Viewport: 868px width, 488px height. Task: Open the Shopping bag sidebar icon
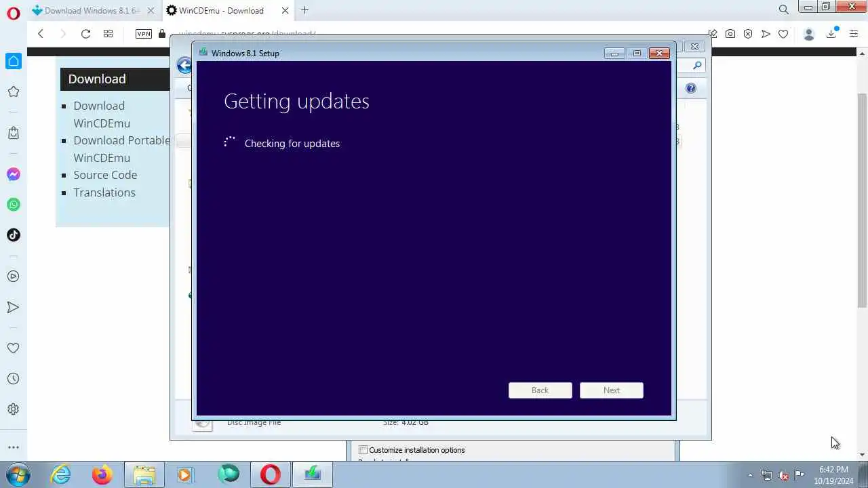(x=14, y=133)
